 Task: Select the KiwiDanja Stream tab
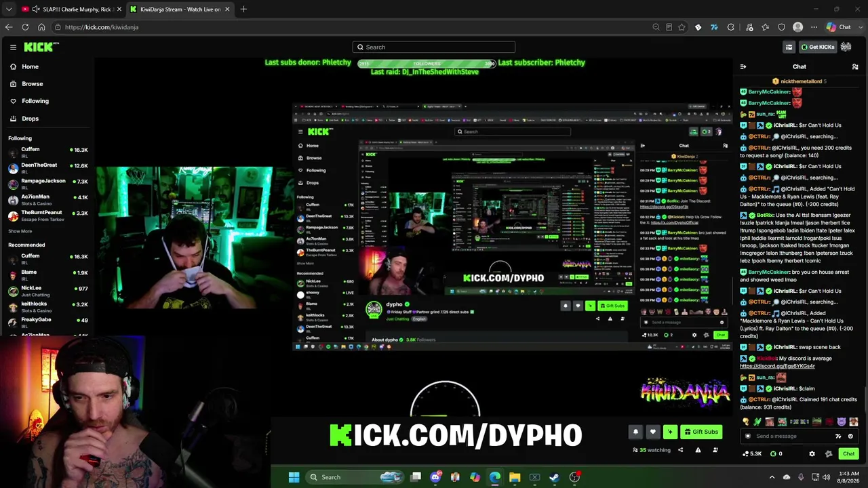point(180,9)
